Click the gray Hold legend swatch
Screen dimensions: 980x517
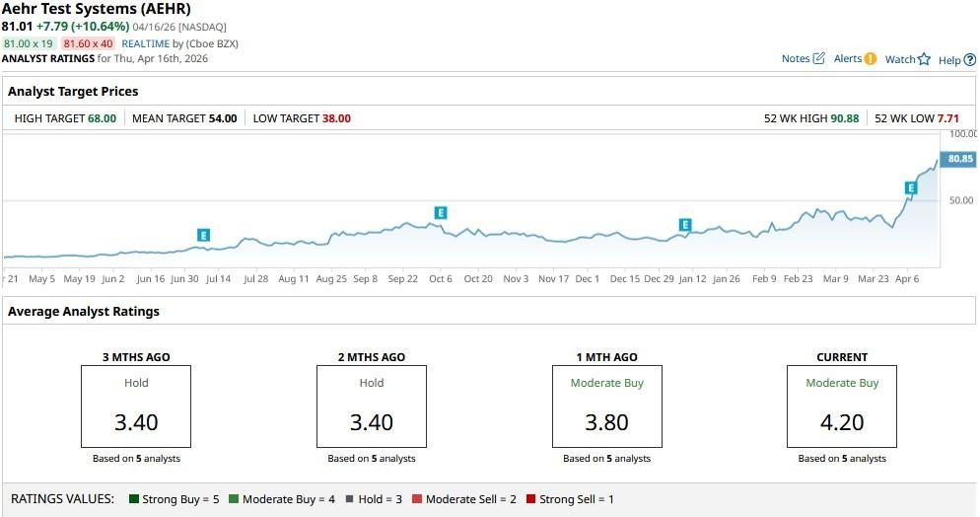click(x=350, y=499)
